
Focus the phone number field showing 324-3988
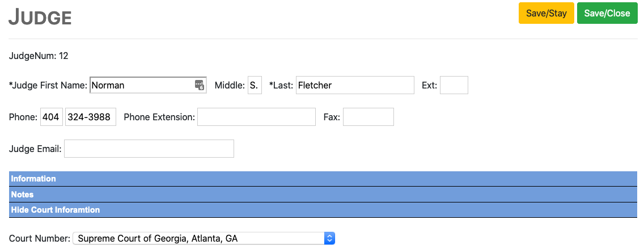[x=91, y=117]
